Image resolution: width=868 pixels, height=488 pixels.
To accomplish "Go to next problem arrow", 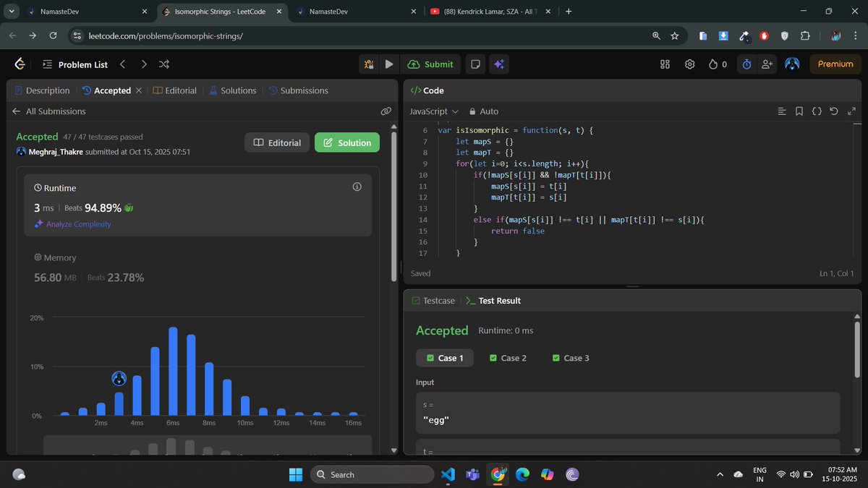I will (x=144, y=64).
